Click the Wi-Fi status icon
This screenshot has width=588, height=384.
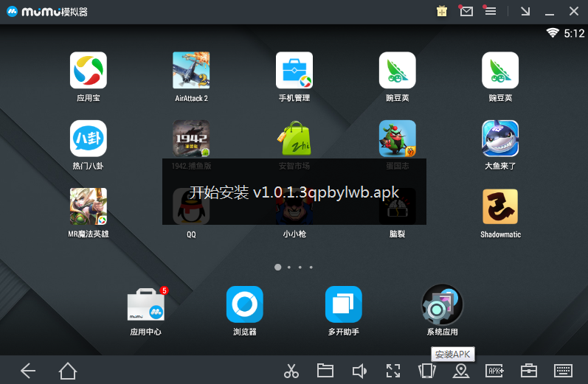coord(553,33)
